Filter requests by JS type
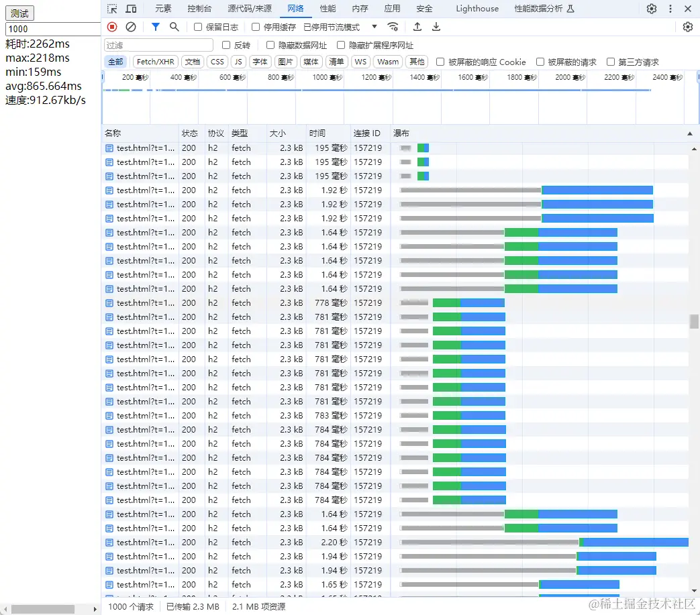Screen dimensions: 700x615 238,62
